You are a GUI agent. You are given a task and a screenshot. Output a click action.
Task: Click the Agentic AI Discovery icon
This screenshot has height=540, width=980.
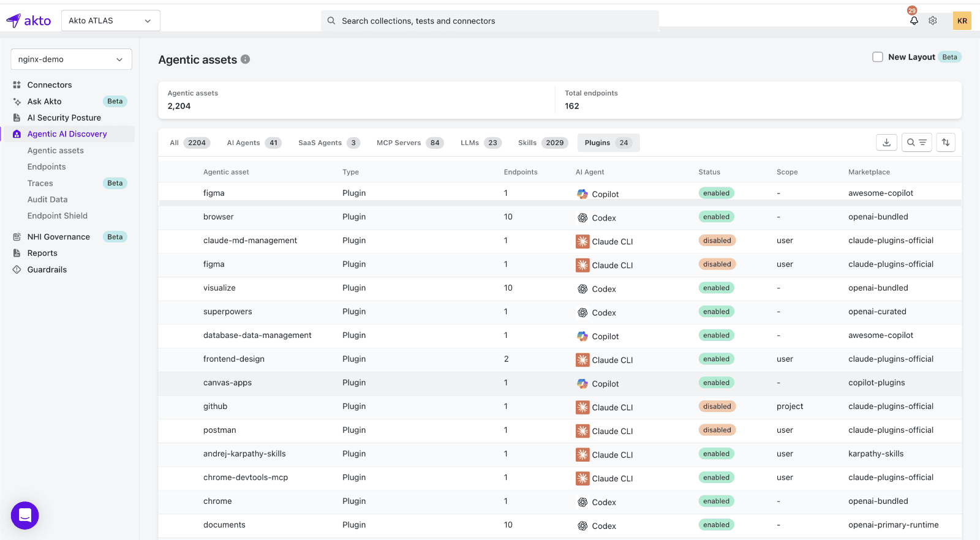pyautogui.click(x=17, y=134)
